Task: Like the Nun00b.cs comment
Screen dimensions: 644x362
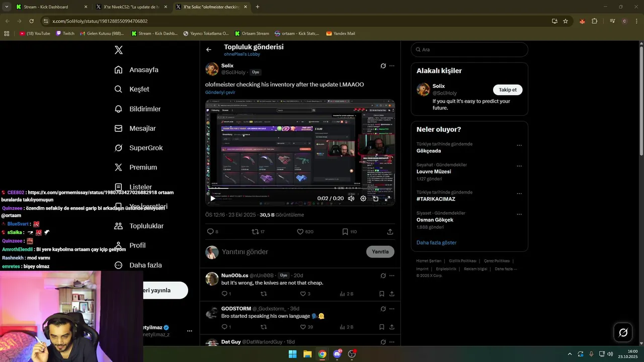Action: [x=303, y=294]
